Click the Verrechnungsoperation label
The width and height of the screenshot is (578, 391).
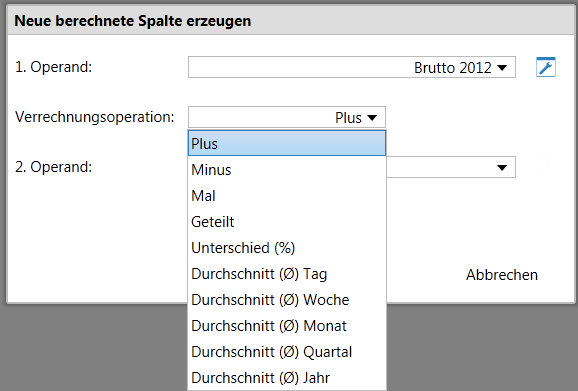click(95, 117)
